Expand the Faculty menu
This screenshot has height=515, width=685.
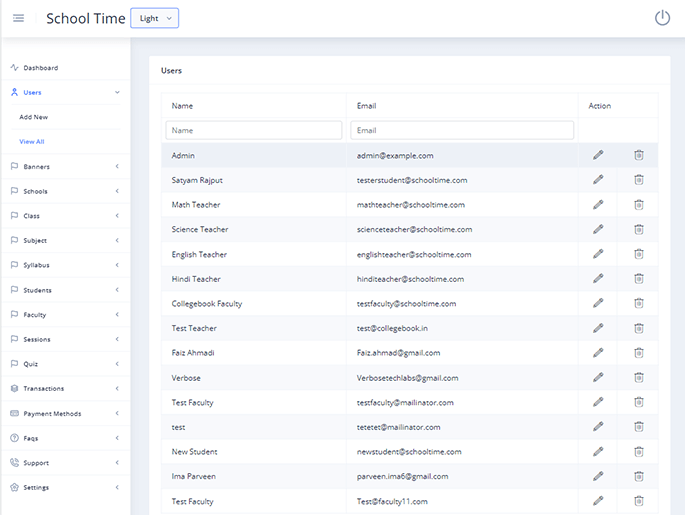tap(66, 315)
